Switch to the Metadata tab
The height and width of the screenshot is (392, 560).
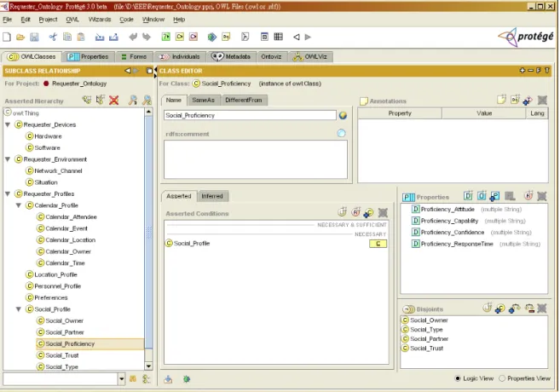coord(232,57)
